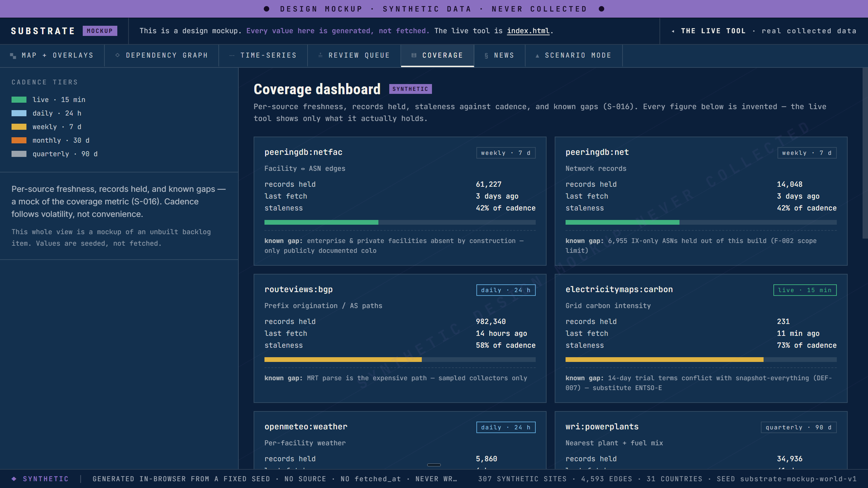Click the Map + Overlays tab icon
Screen dimensions: 868x488
(x=13, y=56)
